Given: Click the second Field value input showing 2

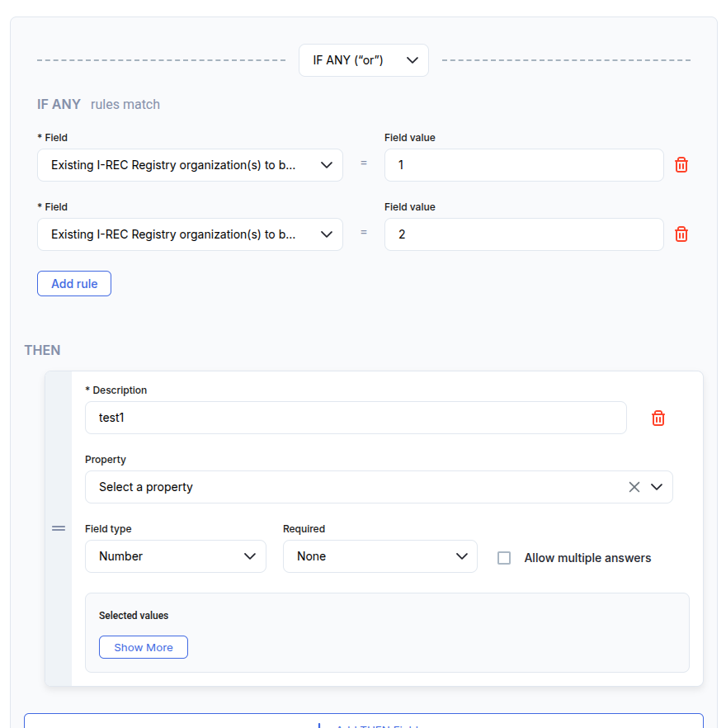Looking at the screenshot, I should pos(523,234).
